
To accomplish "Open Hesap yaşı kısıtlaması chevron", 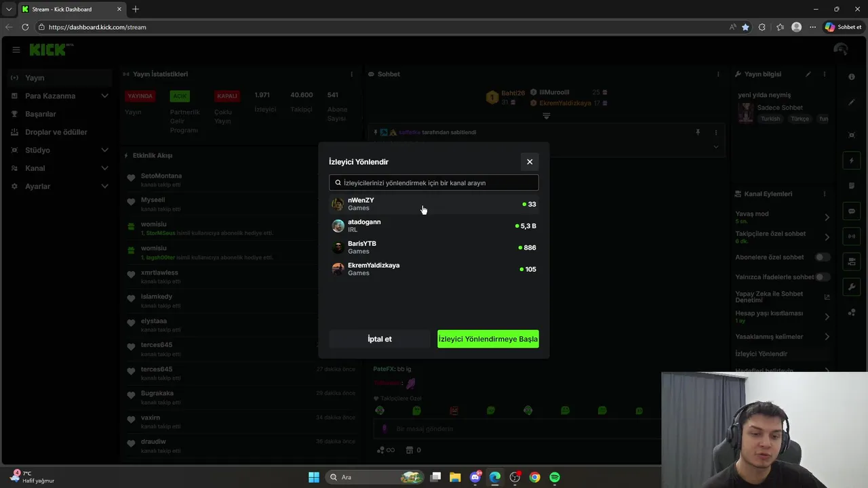I will (827, 317).
